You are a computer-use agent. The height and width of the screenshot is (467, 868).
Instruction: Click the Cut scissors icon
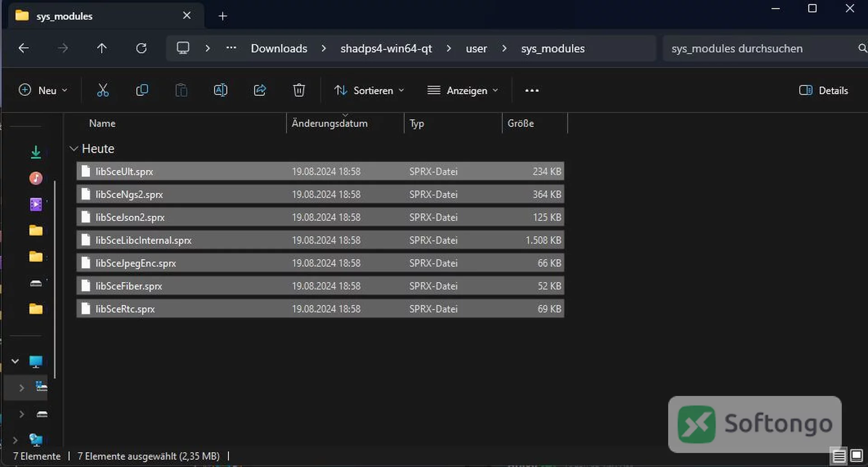click(x=103, y=91)
